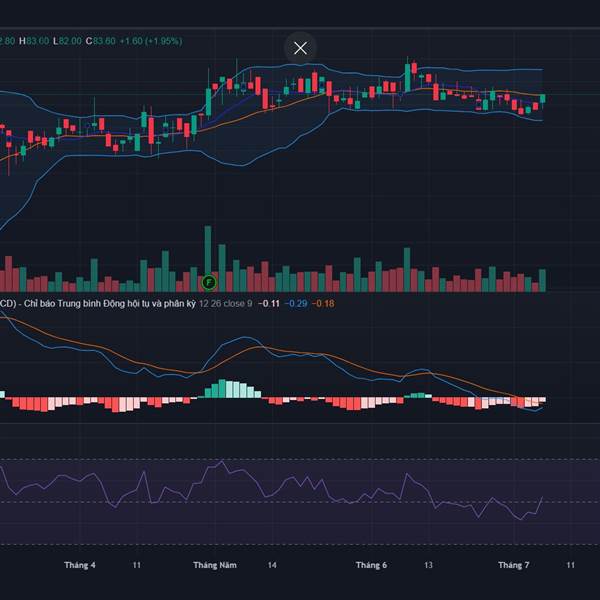Image resolution: width=600 pixels, height=600 pixels.
Task: Click the +1.60 (+1.95%) change value
Action: pos(151,41)
